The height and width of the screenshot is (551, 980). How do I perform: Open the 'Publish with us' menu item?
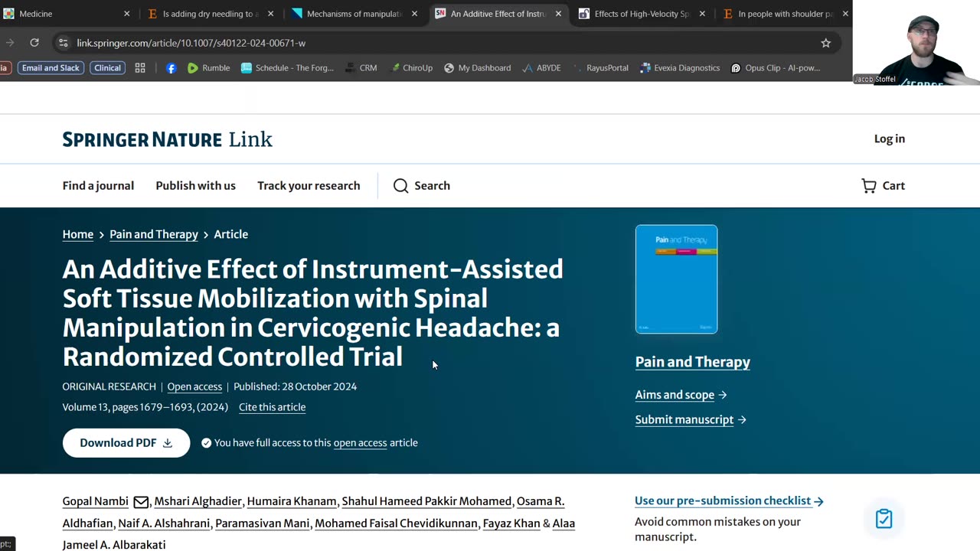click(x=195, y=186)
